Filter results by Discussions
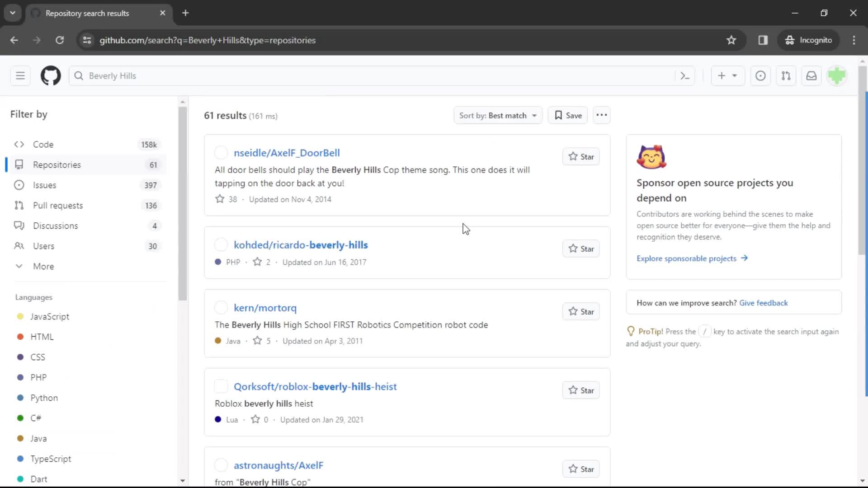Image resolution: width=868 pixels, height=488 pixels. click(86, 225)
